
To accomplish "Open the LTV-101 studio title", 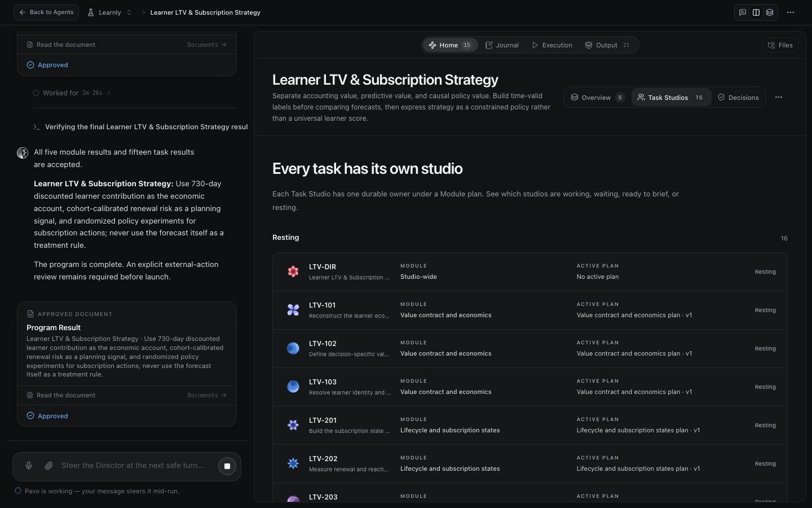I will [x=323, y=305].
